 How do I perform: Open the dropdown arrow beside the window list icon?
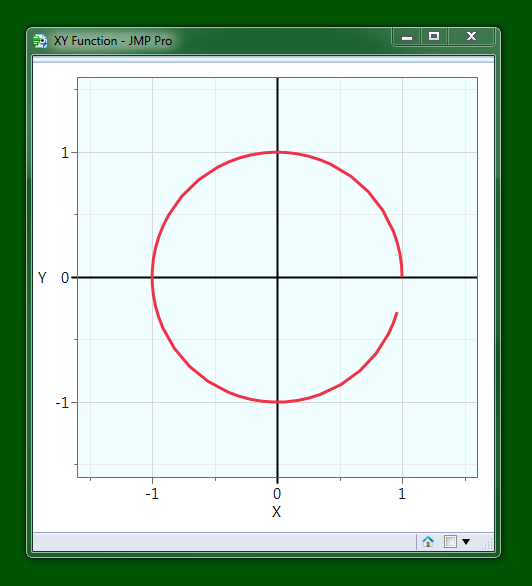click(x=466, y=542)
